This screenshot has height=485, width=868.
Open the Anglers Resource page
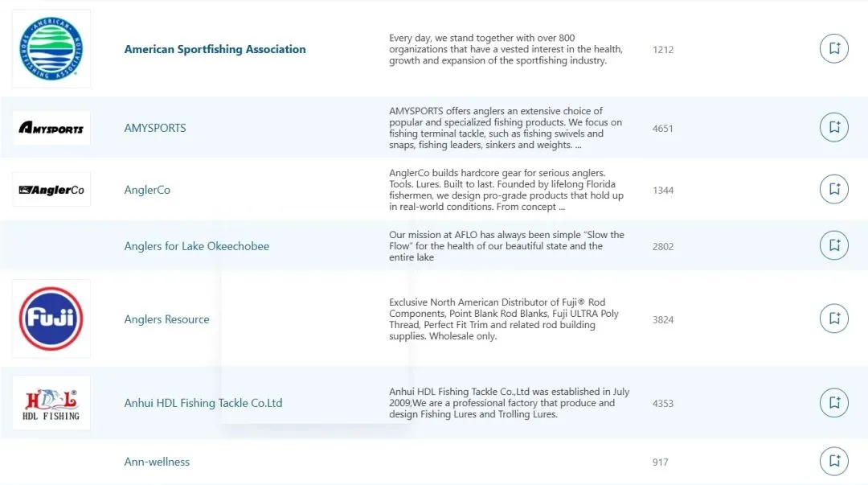[166, 319]
